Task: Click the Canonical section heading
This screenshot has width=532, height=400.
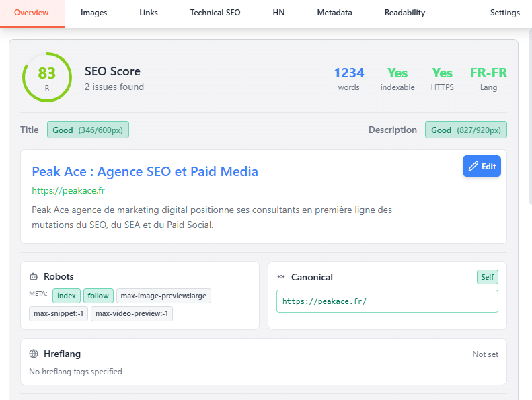Action: [312, 277]
